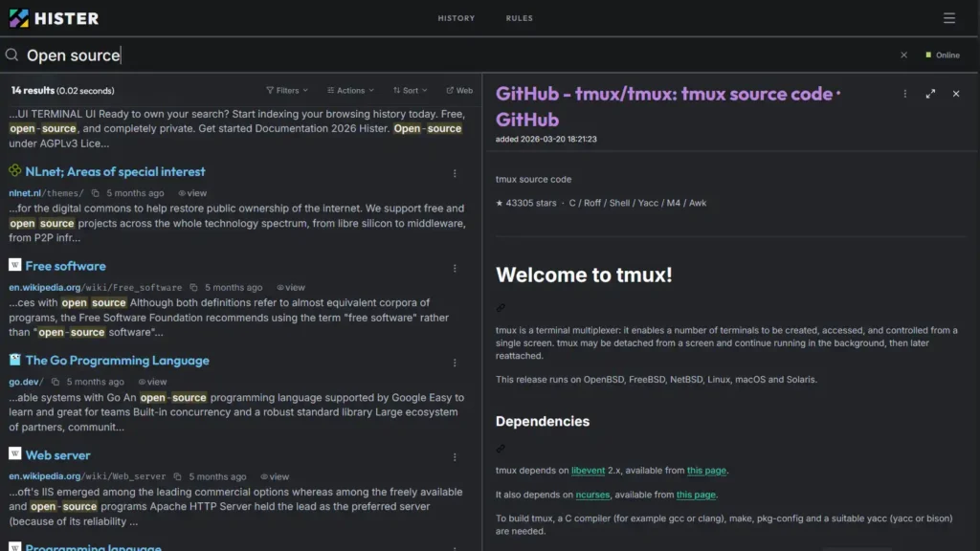The image size is (980, 551).
Task: Click the NLnet favicon icon
Action: click(x=15, y=170)
